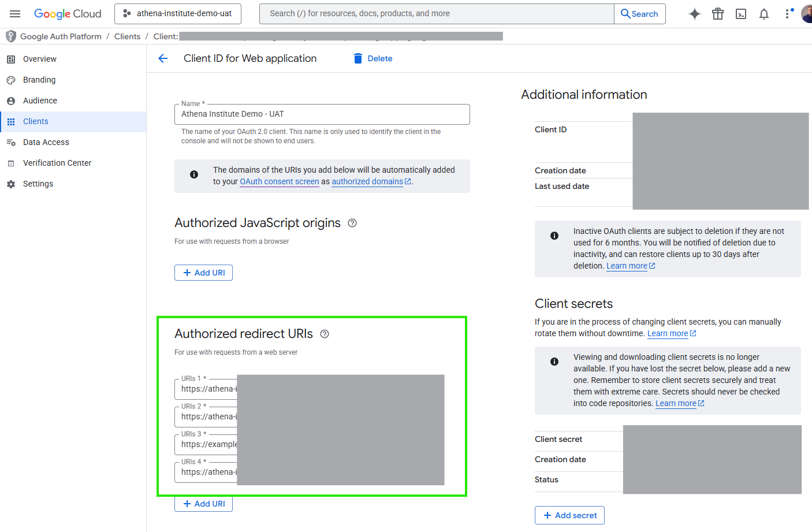Click help icon beside Authorized redirect URIs
812x532 pixels.
[x=325, y=334]
